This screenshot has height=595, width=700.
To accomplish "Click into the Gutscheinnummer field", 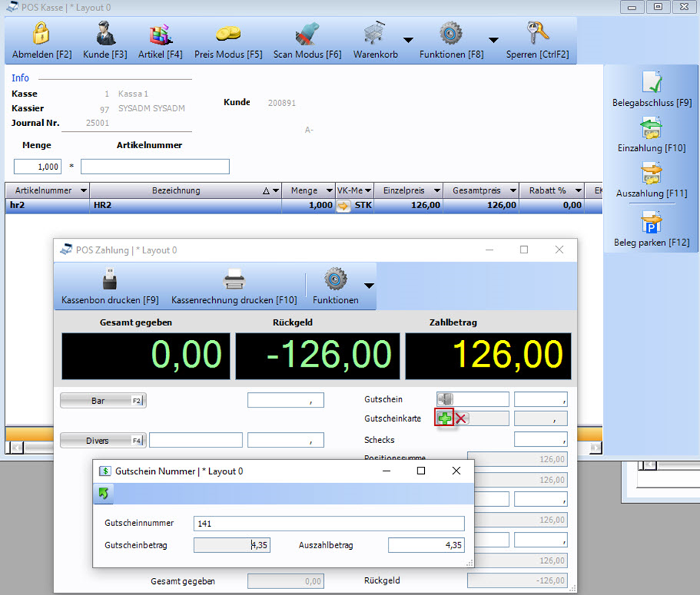I will 328,524.
